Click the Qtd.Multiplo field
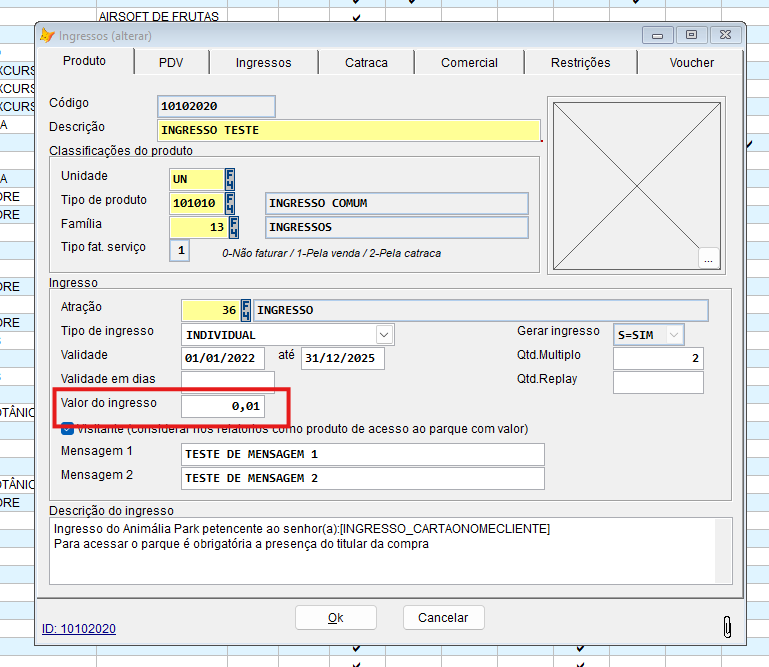 click(658, 358)
